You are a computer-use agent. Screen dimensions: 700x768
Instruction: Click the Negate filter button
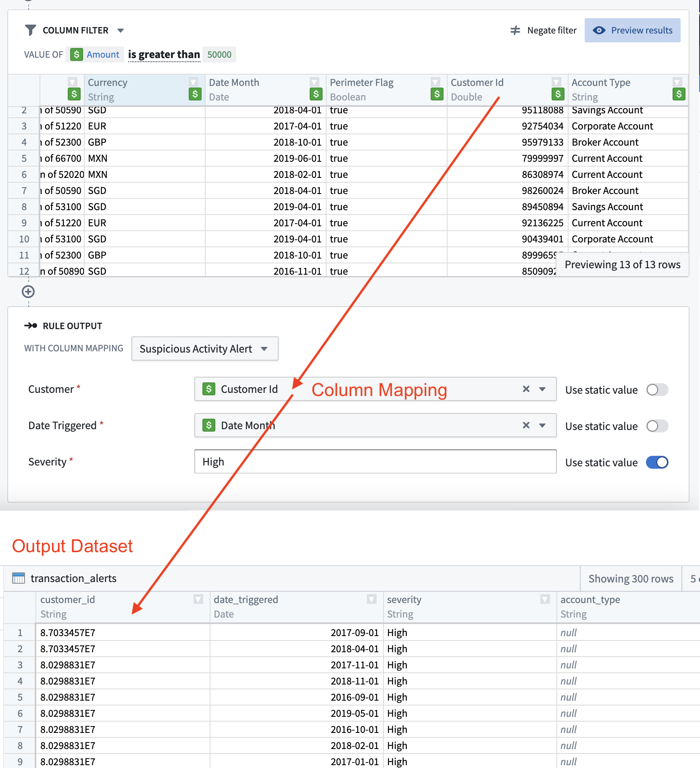(x=544, y=30)
